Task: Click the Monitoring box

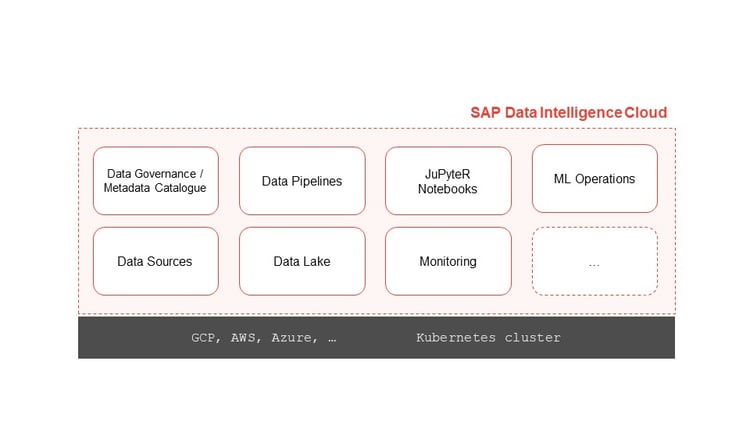Action: click(448, 261)
